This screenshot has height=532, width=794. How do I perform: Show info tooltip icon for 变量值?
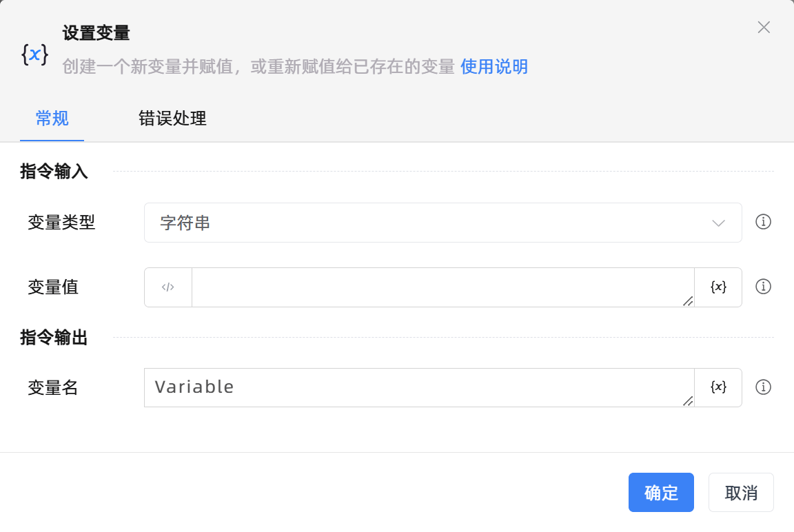pos(763,287)
